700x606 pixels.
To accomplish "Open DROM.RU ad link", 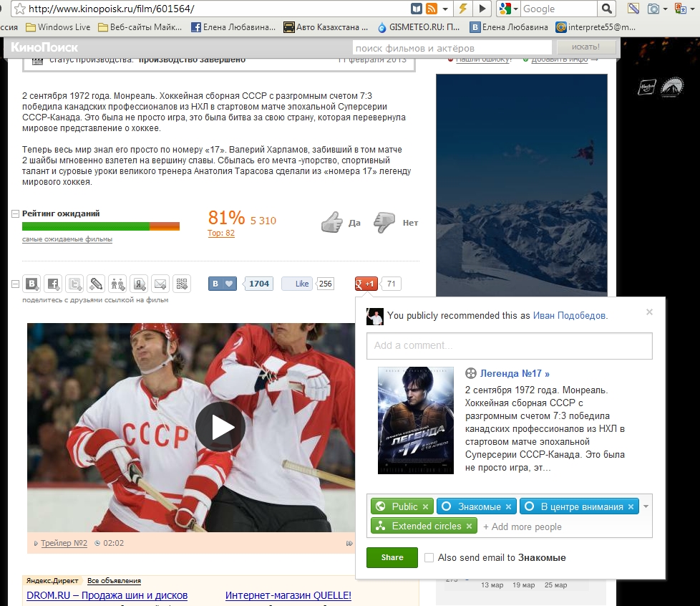I will pos(107,595).
